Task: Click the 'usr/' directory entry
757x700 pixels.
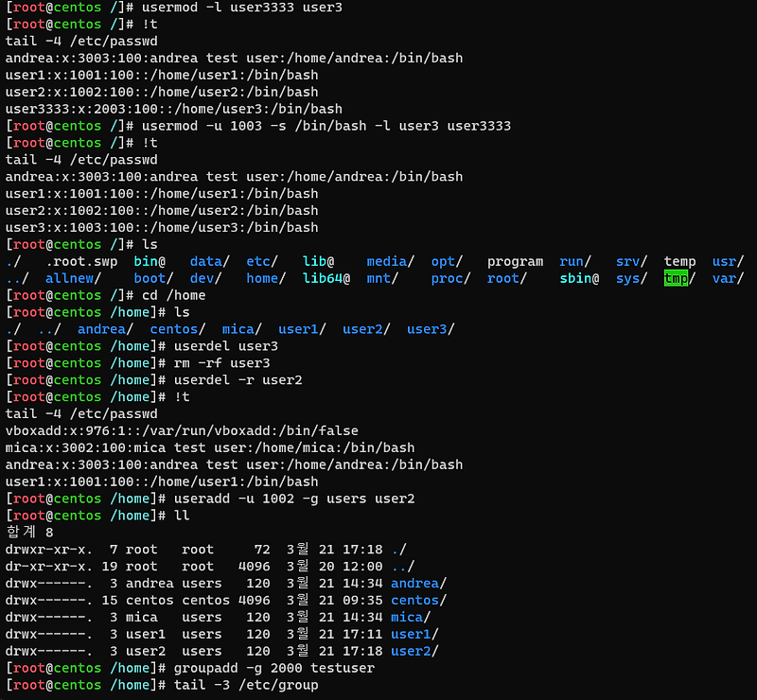Action: (728, 261)
